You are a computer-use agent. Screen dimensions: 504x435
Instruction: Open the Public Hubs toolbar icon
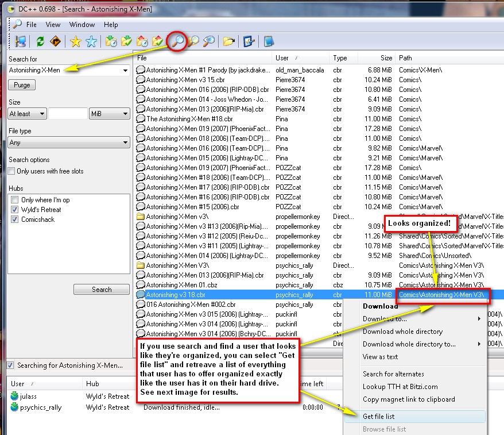[x=21, y=41]
